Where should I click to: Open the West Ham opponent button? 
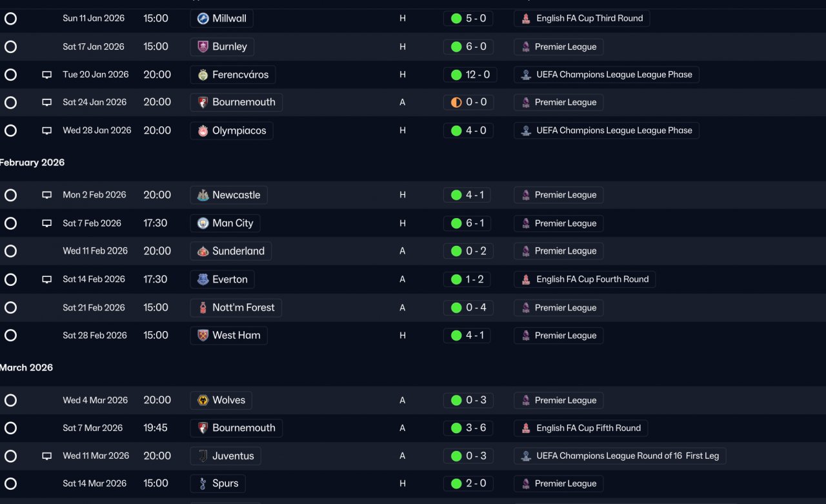[229, 336]
